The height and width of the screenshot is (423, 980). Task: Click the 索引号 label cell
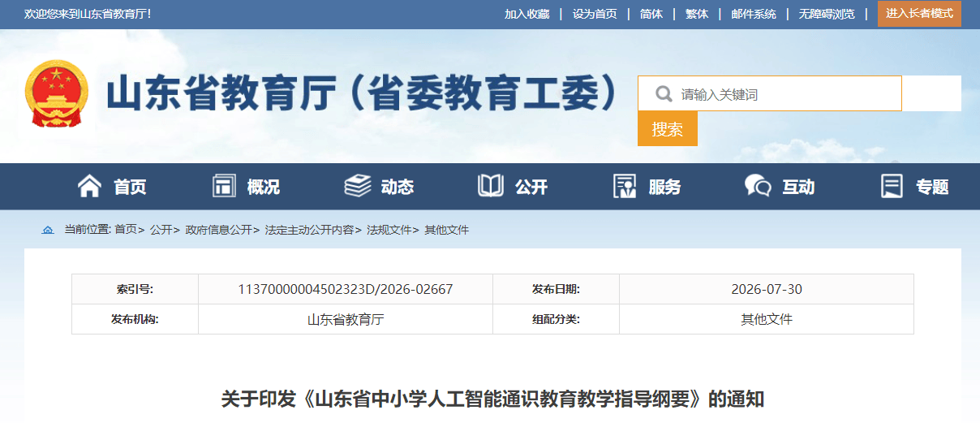click(135, 289)
